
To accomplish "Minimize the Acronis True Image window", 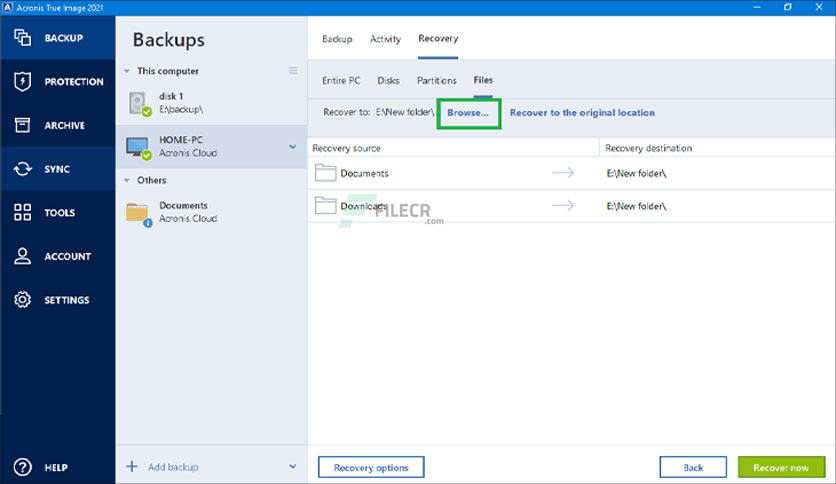I will (x=757, y=7).
